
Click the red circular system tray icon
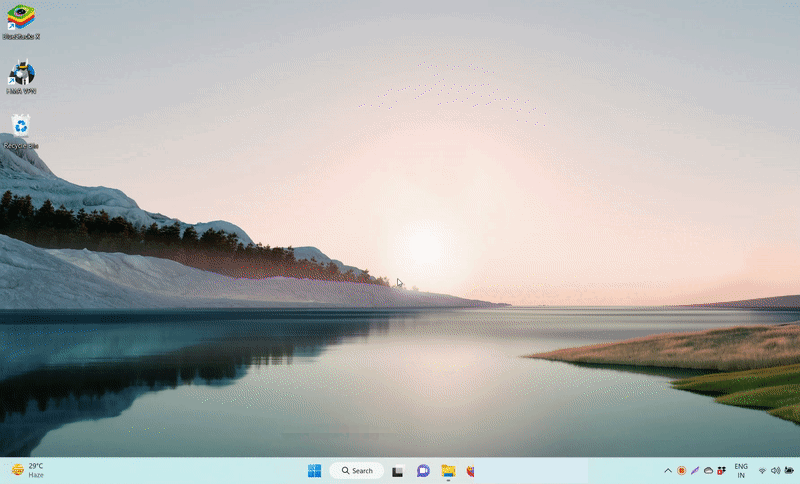681,471
